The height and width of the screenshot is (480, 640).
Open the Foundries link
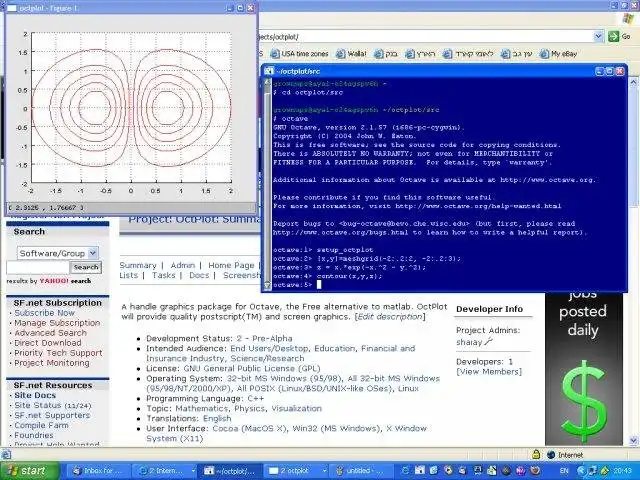click(34, 436)
